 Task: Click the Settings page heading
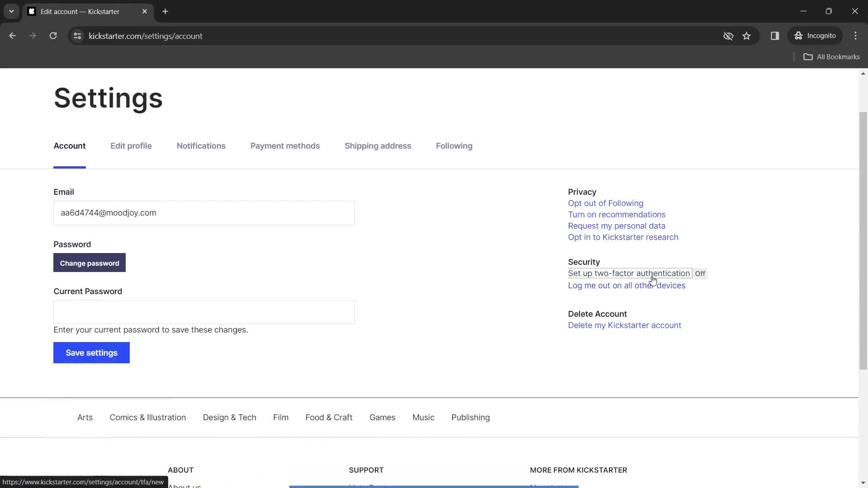pos(108,98)
